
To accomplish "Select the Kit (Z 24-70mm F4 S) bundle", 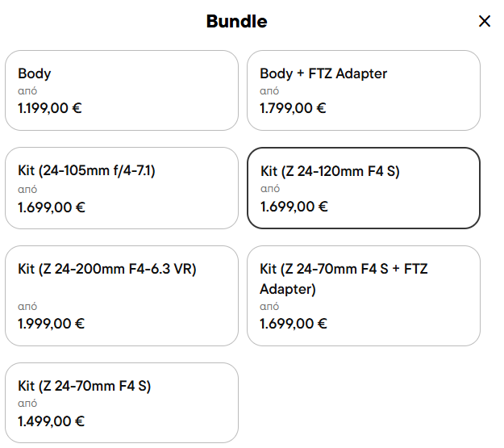I will pyautogui.click(x=121, y=402).
